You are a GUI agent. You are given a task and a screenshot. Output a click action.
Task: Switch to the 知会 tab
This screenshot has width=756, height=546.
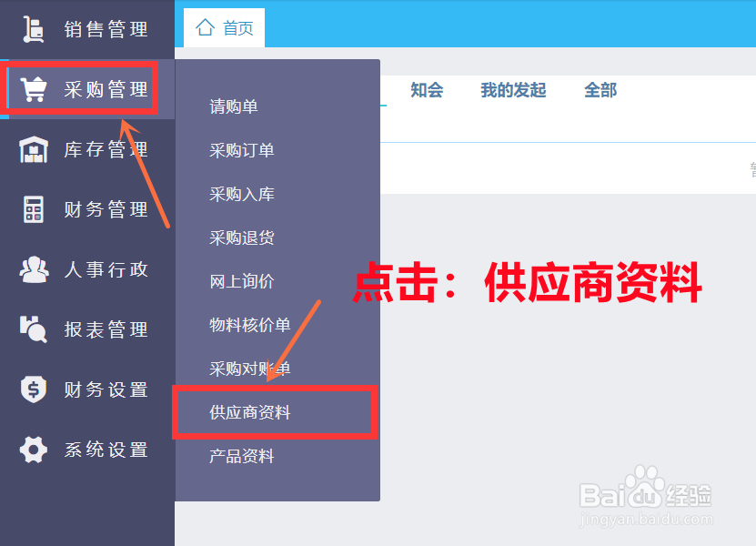pos(426,90)
